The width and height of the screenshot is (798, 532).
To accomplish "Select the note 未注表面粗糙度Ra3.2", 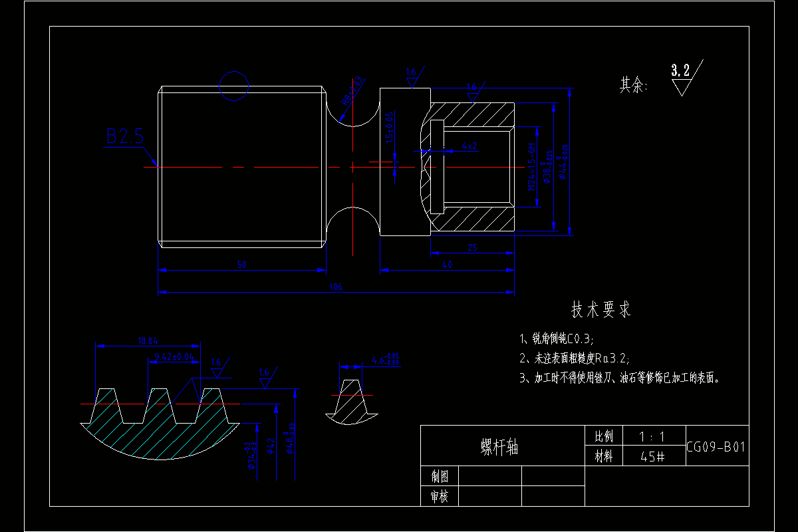I will [x=575, y=358].
